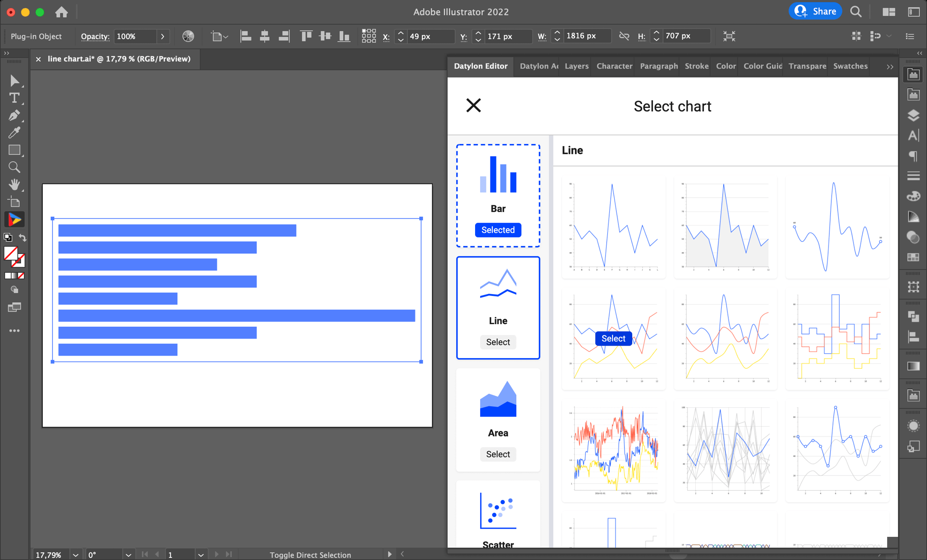
Task: Select the Hand tool
Action: pyautogui.click(x=14, y=184)
